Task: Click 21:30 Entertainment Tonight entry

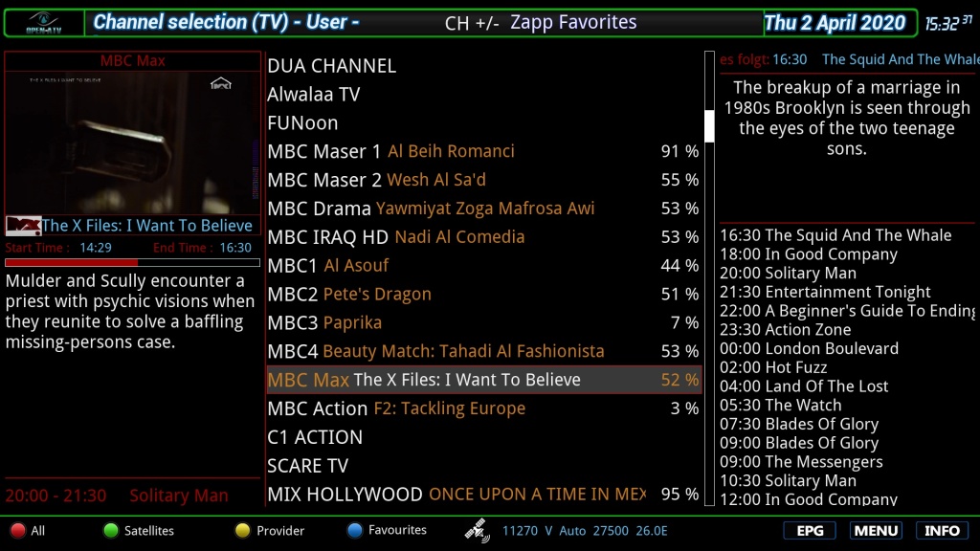Action: click(x=825, y=292)
